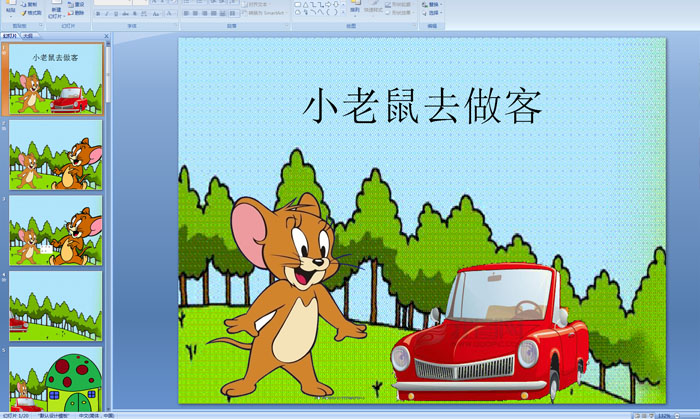
Task: Click the design template name in status bar
Action: (54, 415)
